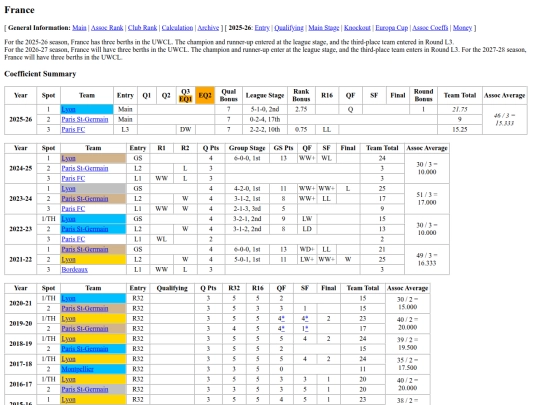Screen dimensions: 540x405
Task: Click the Coefficient Summary heading
Action: click(x=40, y=74)
